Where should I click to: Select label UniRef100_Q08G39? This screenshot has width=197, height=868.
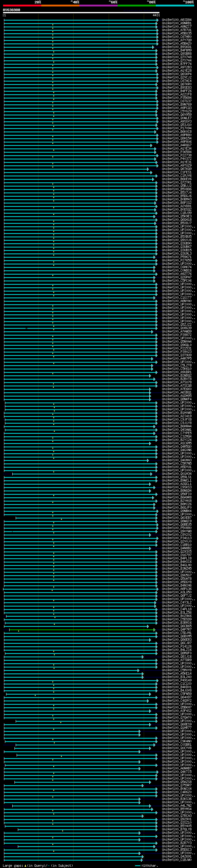click(x=177, y=328)
